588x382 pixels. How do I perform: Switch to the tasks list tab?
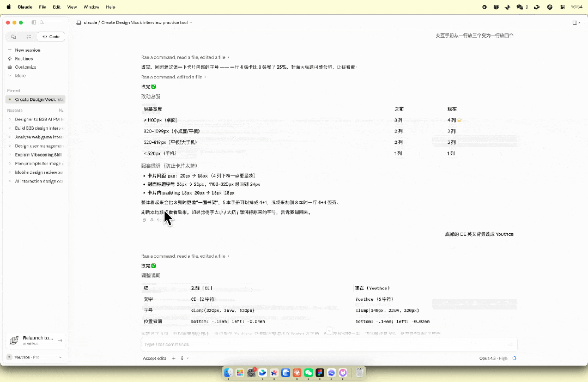(x=29, y=37)
